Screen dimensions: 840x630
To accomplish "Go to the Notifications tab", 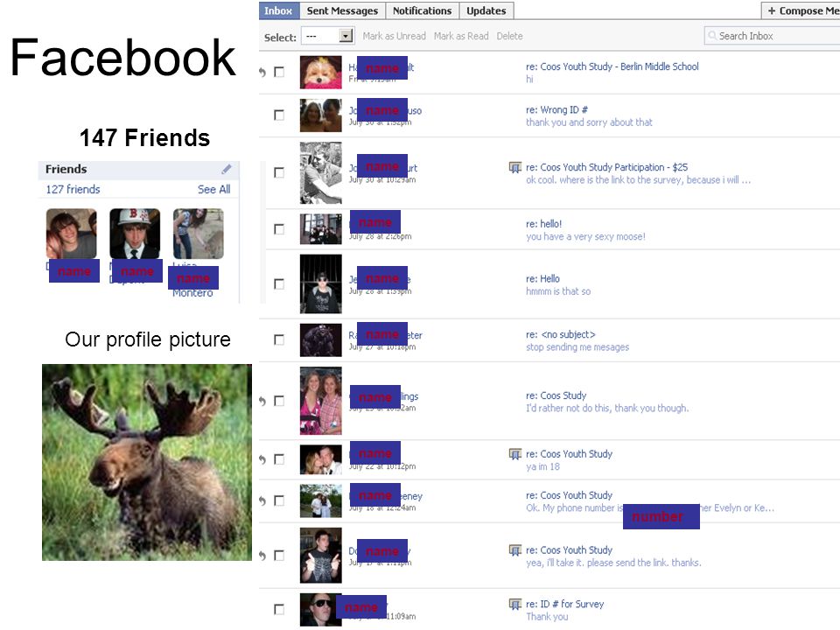I will pyautogui.click(x=422, y=10).
